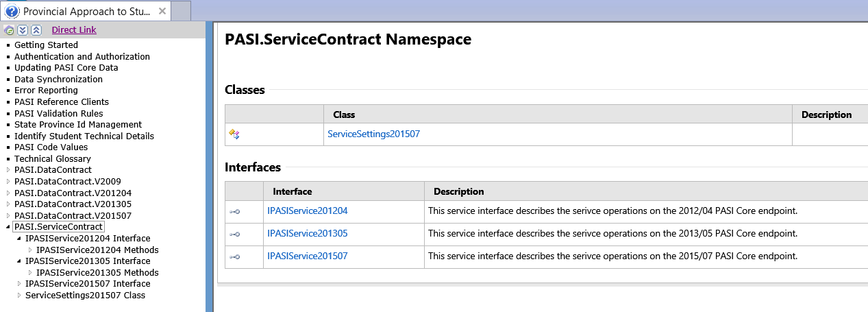Click the sync table of contents icon
868x312 pixels.
pos(9,30)
